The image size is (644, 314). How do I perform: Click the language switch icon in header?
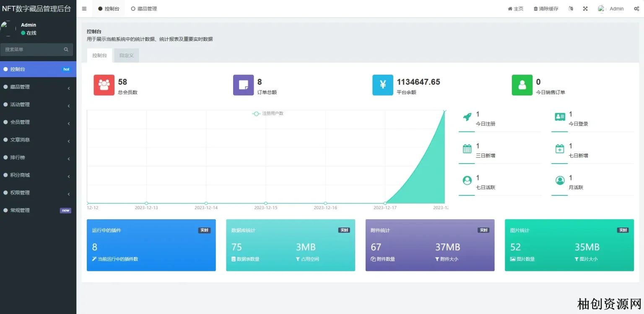[x=571, y=9]
